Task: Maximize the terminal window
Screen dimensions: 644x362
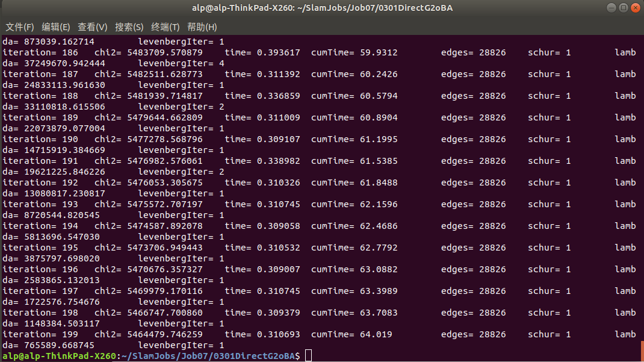Action: click(x=624, y=8)
